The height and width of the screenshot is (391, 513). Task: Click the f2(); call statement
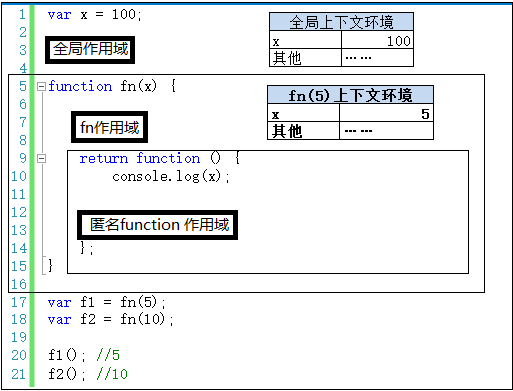coord(67,374)
